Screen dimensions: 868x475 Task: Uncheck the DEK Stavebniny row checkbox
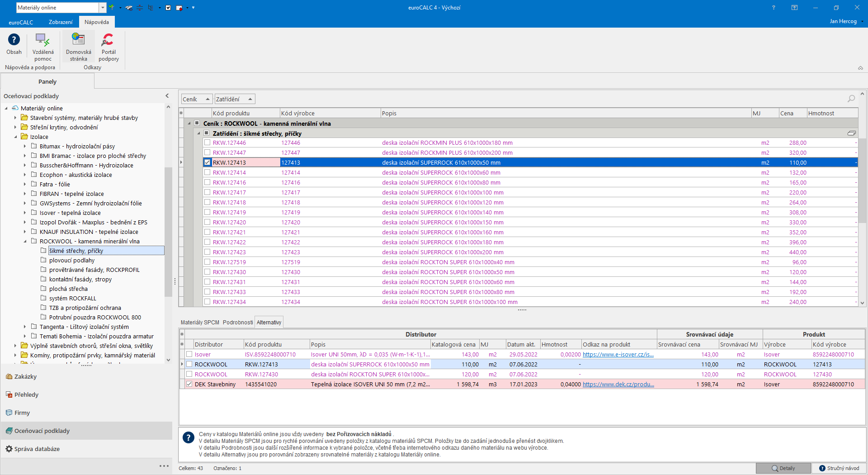pos(189,384)
